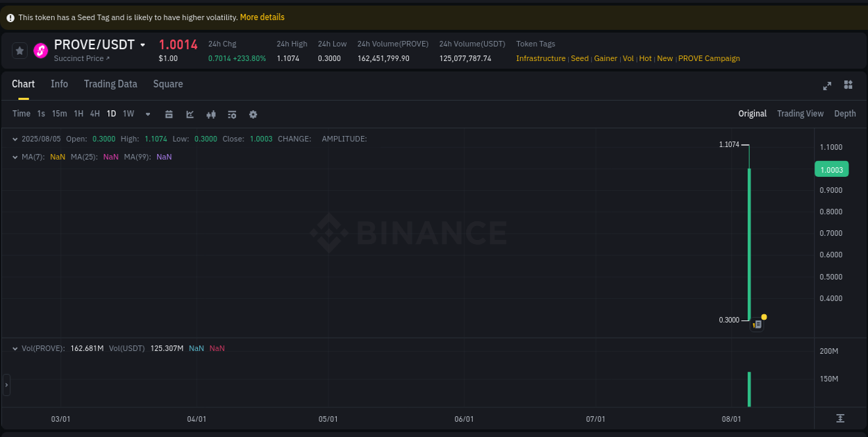Collapse the 2025/08/05 OHLC info row
Image resolution: width=868 pixels, height=437 pixels.
tap(15, 139)
